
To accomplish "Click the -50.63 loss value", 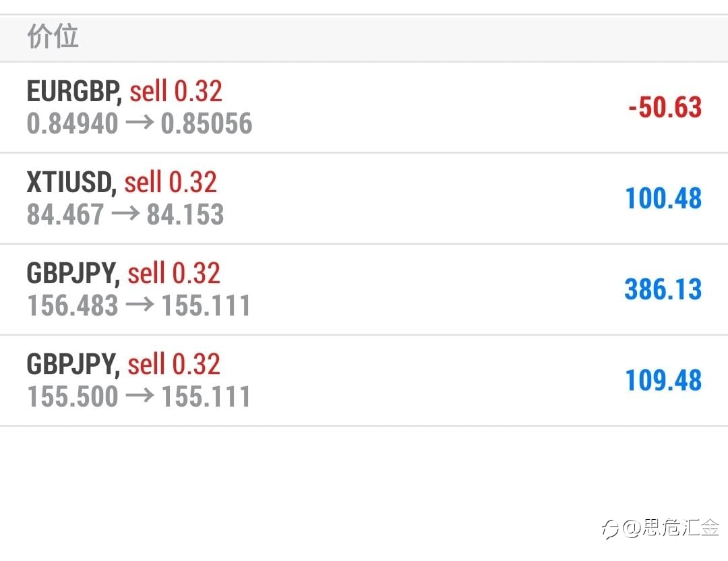I will click(665, 107).
